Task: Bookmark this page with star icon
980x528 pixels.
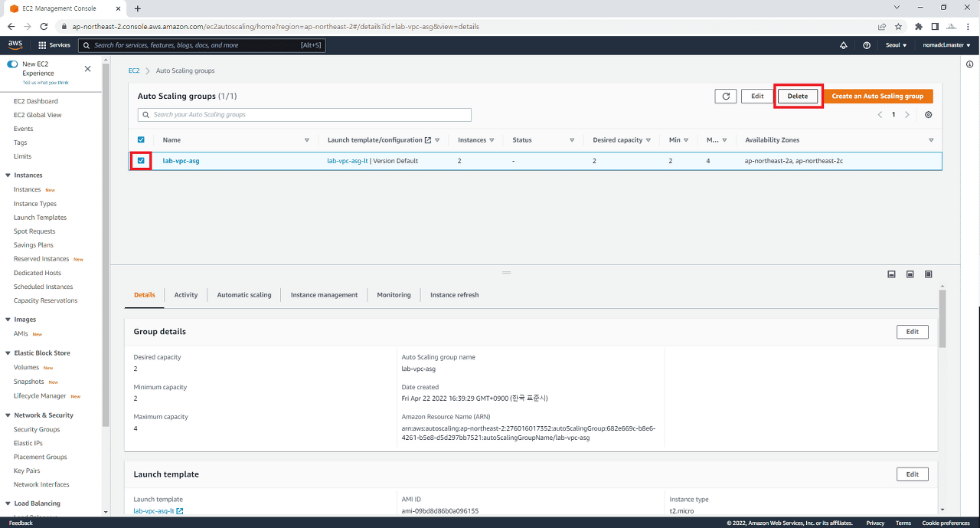Action: (x=898, y=26)
